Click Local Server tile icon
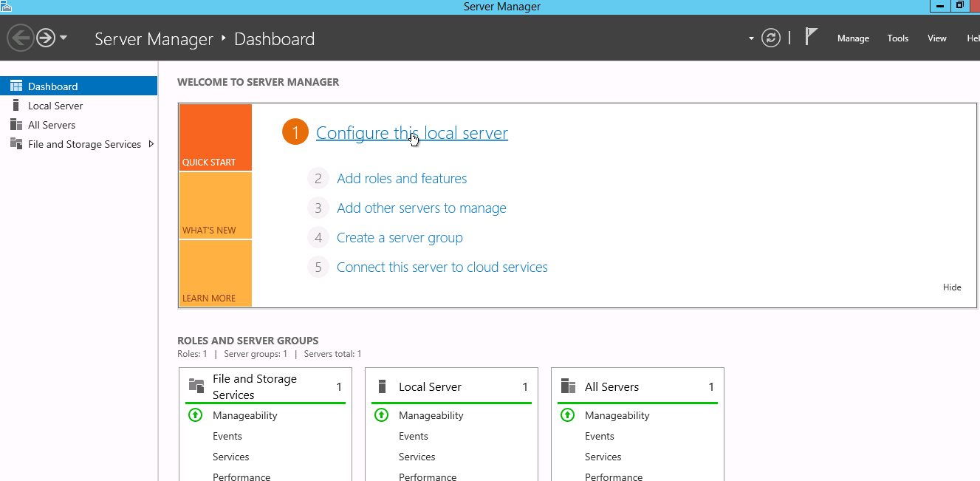 (x=382, y=386)
